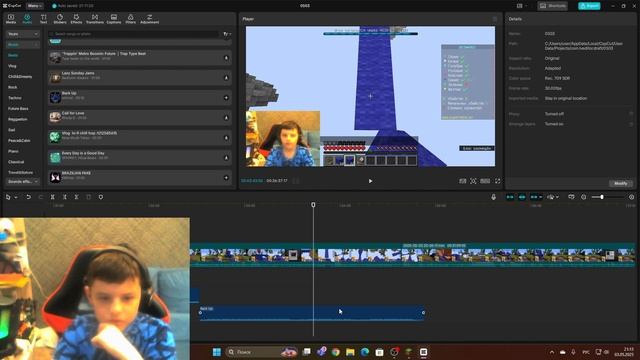Open the Filters tab
Viewport: 640px width, 360px height.
(x=131, y=19)
